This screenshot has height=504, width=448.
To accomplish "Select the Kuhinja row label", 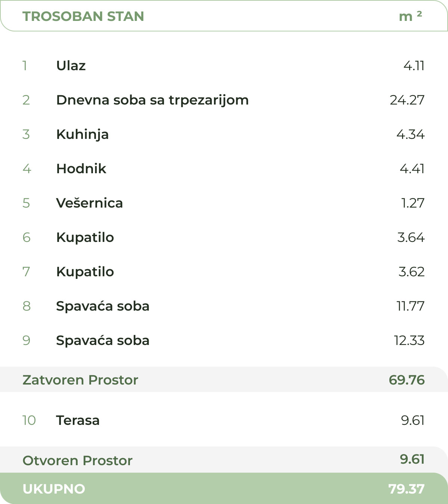I will pos(83,134).
